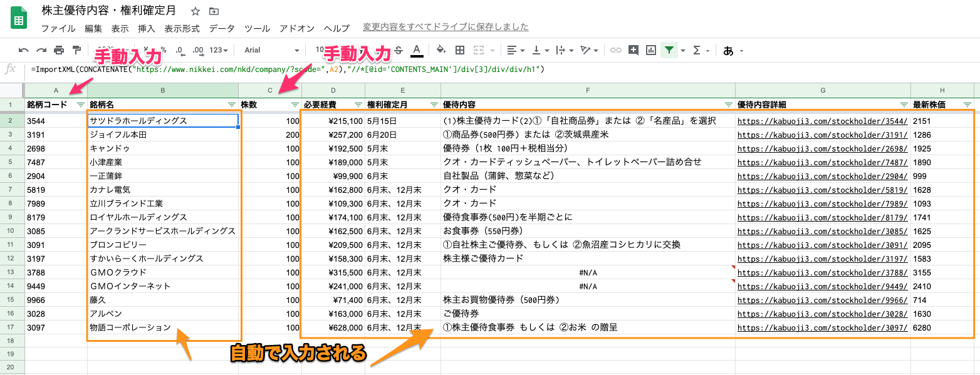
Task: Click the merge cells icon
Action: tap(479, 50)
